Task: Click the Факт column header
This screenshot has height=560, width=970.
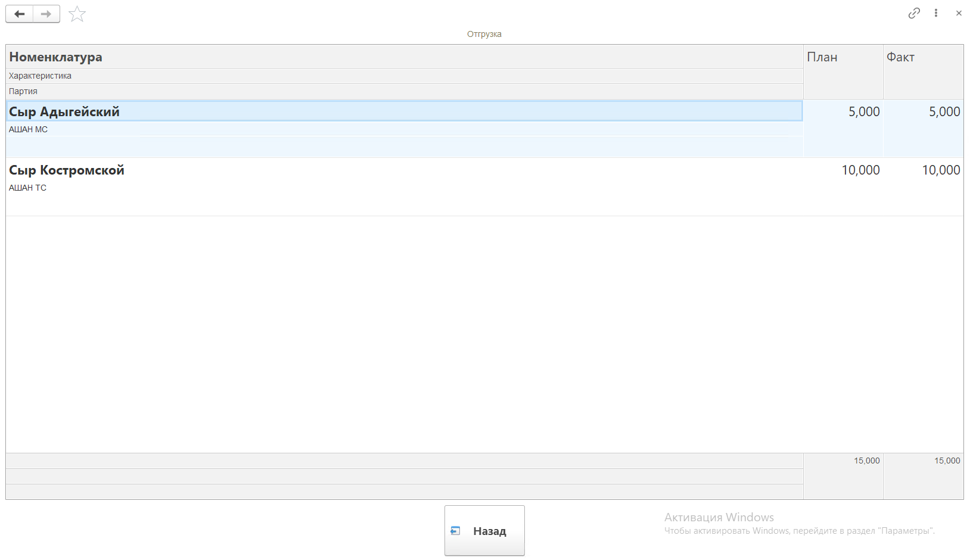Action: point(900,57)
